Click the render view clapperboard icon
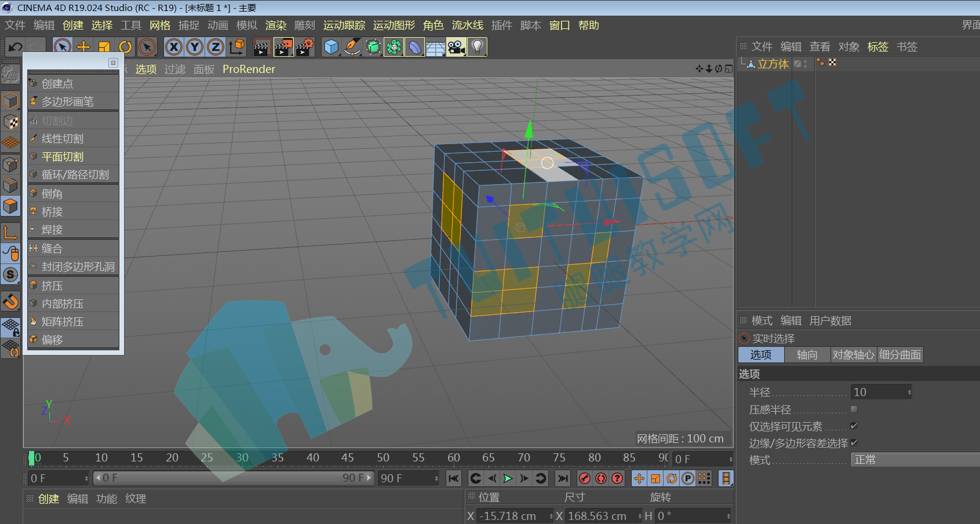Screen dimensions: 980x524 tap(262, 47)
